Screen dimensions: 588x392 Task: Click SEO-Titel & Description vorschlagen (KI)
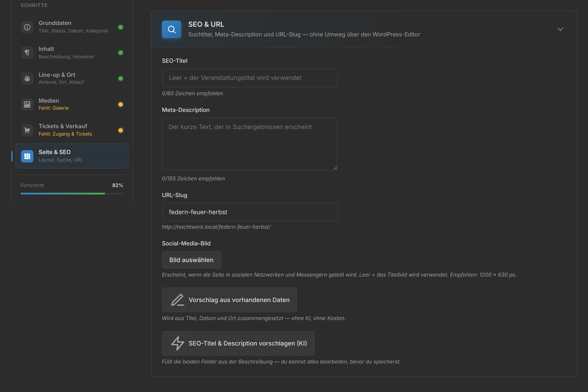coord(238,343)
